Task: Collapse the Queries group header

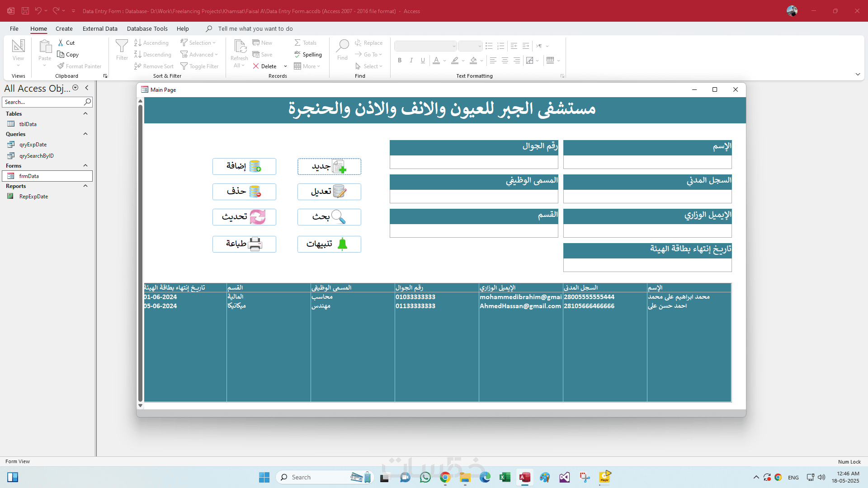Action: point(85,134)
